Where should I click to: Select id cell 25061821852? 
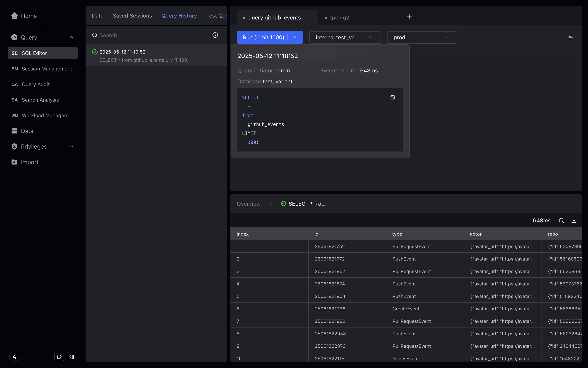[x=347, y=271]
